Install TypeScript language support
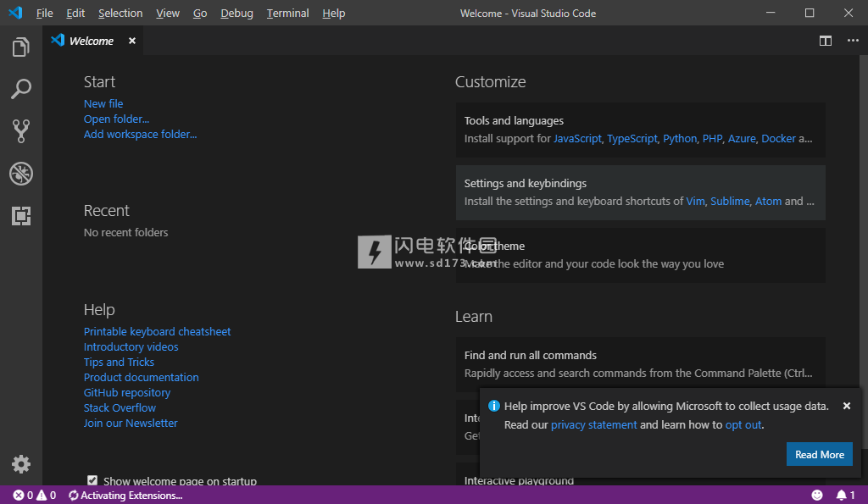The image size is (868, 504). pyautogui.click(x=632, y=138)
